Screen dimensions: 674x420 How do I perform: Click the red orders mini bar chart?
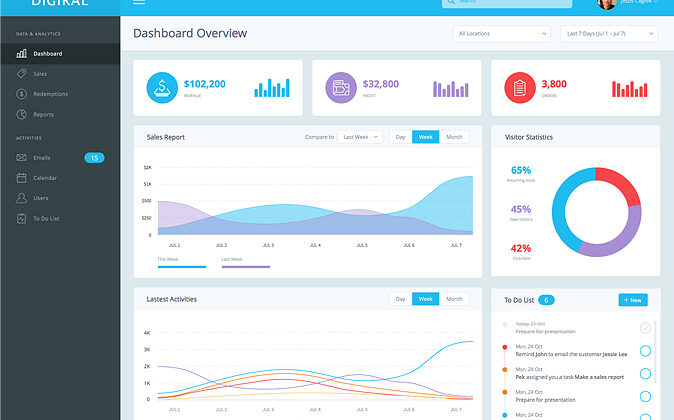click(x=629, y=89)
